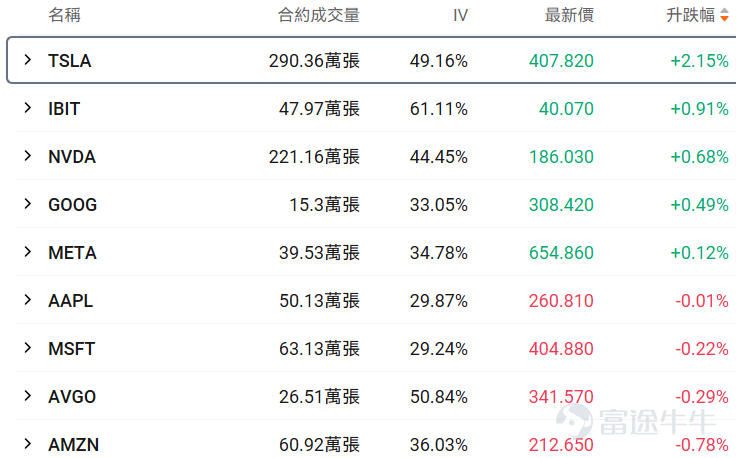736x458 pixels.
Task: Select the NVDA ticker name
Action: (72, 157)
